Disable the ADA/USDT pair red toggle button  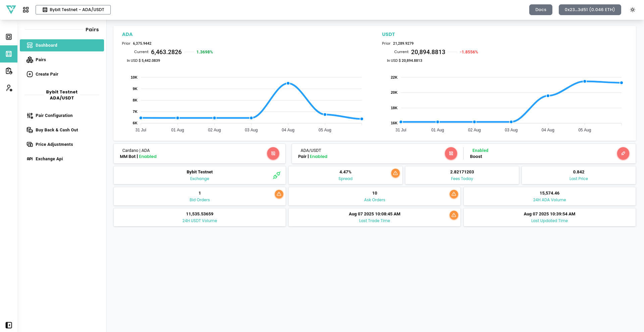[x=451, y=154]
